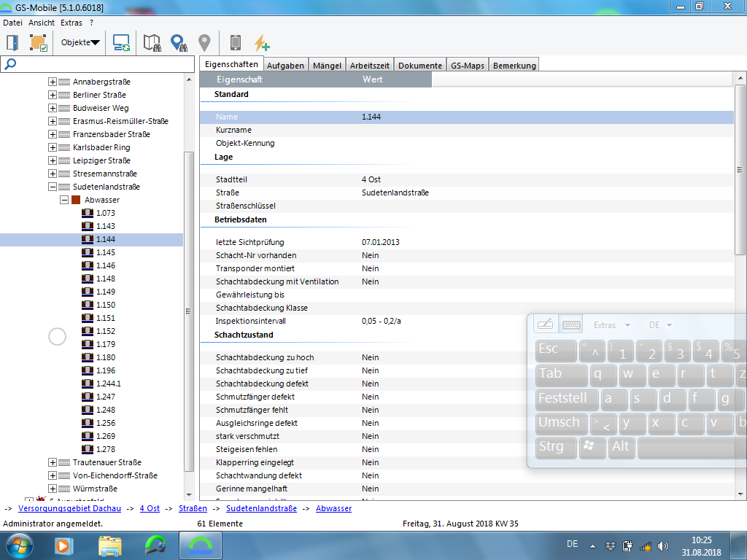
Task: Open the Objekte dropdown in toolbar
Action: [80, 42]
